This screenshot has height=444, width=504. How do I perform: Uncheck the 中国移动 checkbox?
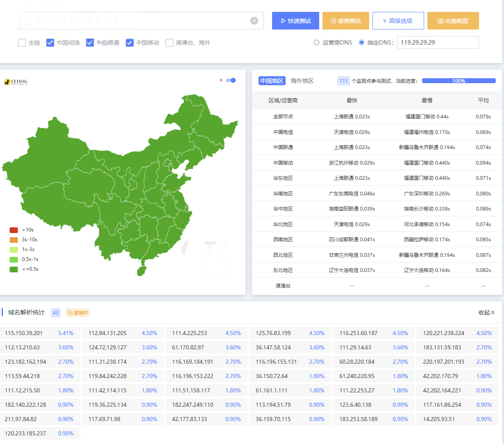pyautogui.click(x=129, y=43)
